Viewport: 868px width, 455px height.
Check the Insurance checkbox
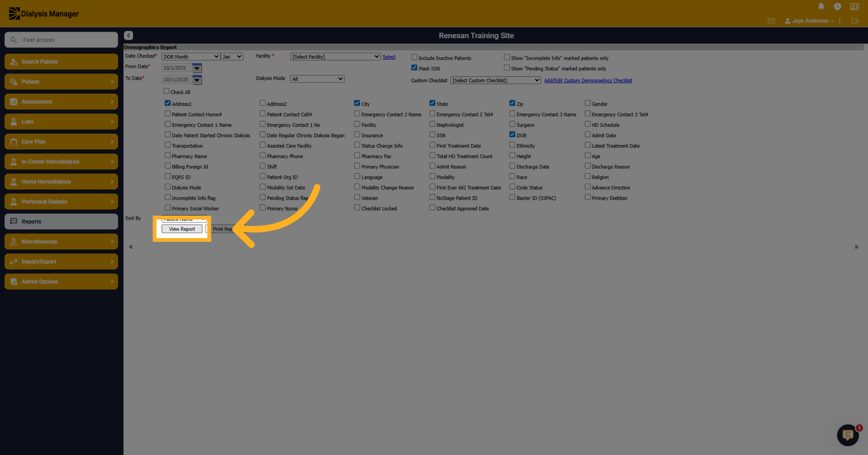point(357,134)
